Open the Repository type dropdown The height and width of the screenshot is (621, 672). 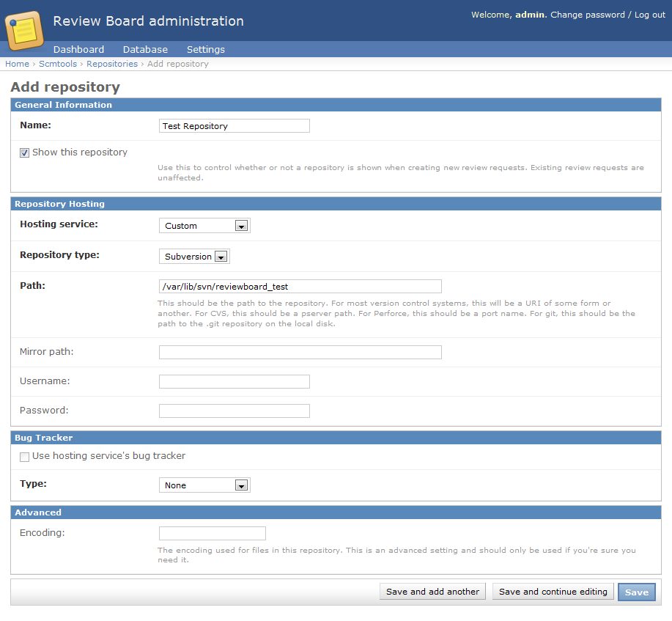click(x=194, y=257)
